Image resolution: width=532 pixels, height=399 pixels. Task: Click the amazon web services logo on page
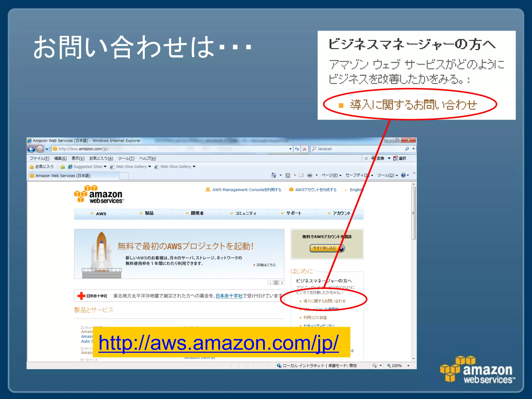point(99,194)
